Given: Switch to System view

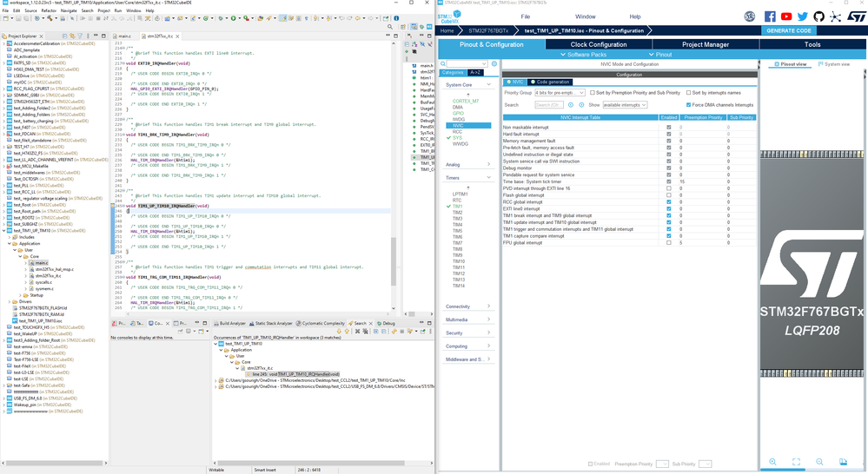Looking at the screenshot, I should click(833, 64).
